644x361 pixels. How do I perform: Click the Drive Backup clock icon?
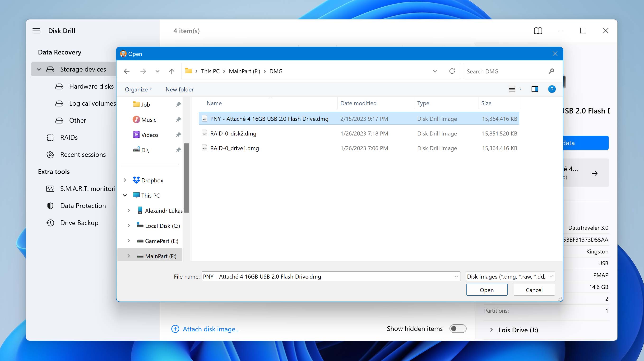pyautogui.click(x=50, y=223)
